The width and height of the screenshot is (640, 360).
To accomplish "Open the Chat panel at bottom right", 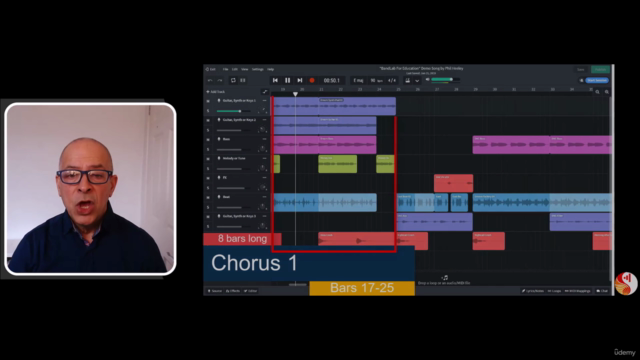I will pos(602,291).
